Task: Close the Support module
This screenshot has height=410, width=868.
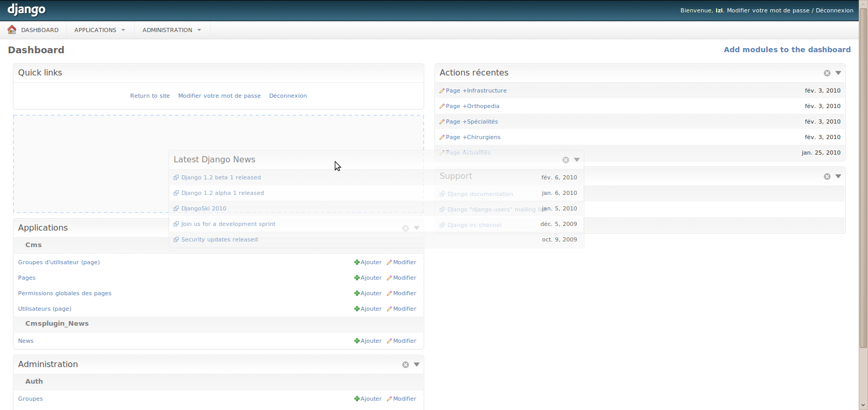Action: (827, 177)
